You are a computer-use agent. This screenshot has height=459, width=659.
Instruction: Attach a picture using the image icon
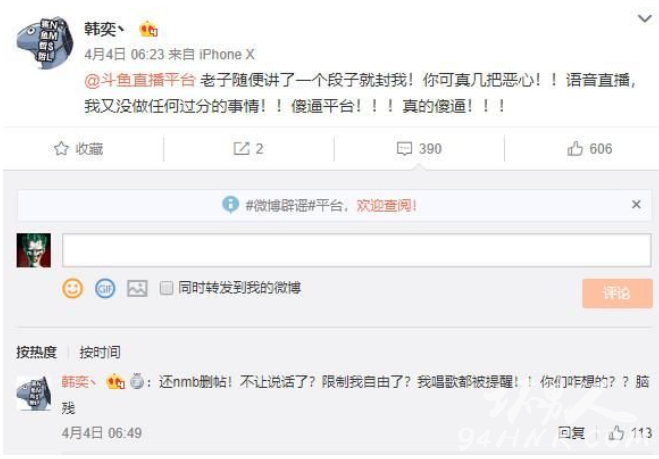pos(137,288)
